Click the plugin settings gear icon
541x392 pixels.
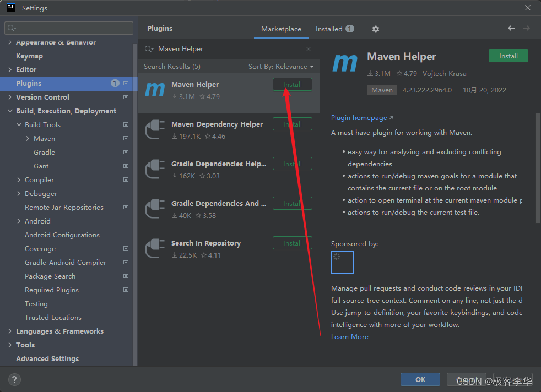[376, 29]
